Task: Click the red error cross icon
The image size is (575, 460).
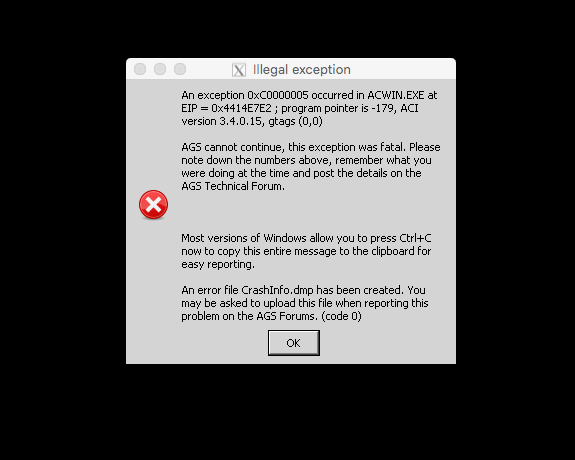Action: tap(153, 205)
